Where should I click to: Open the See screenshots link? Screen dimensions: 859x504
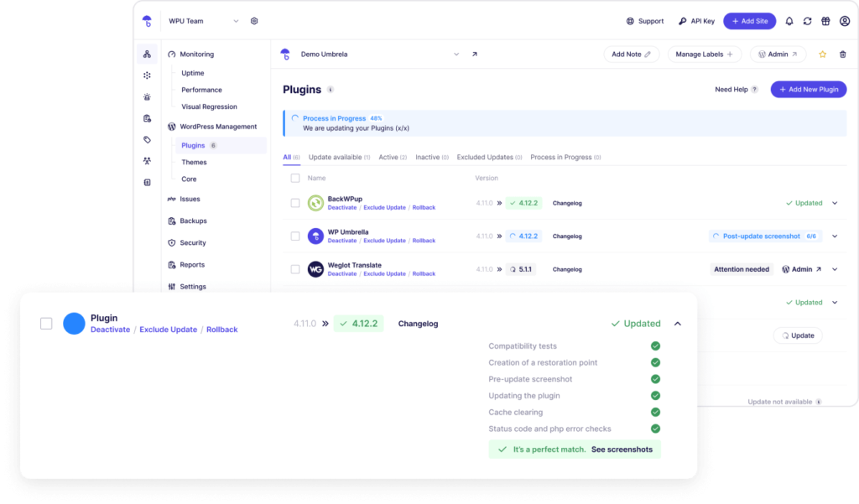(621, 449)
